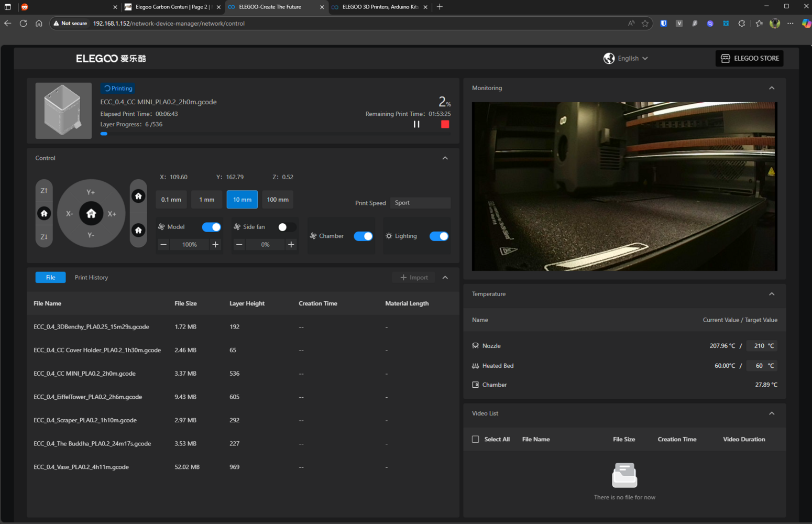Jog Y- on the control wheel
The width and height of the screenshot is (812, 524).
pyautogui.click(x=91, y=235)
